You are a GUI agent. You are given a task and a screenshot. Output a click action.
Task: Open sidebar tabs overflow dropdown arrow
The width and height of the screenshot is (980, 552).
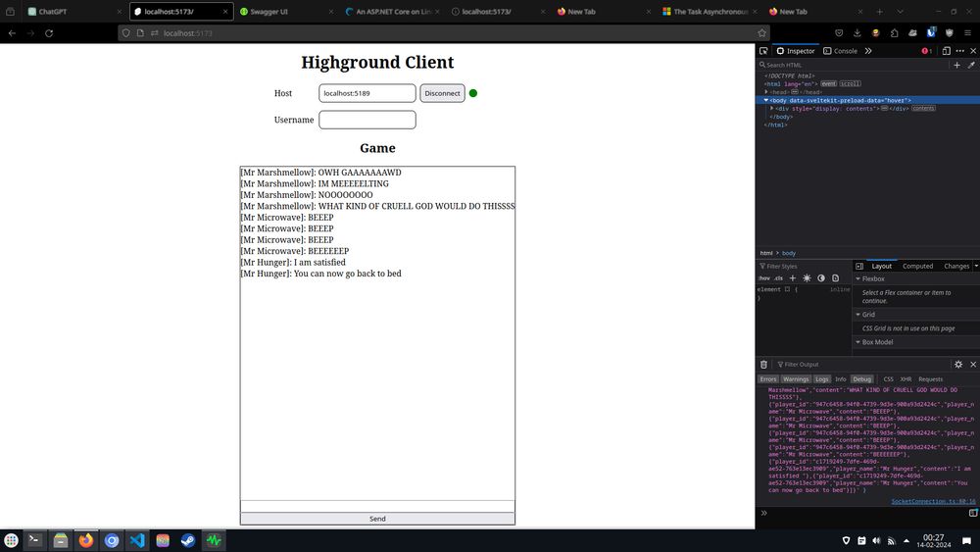coord(976,266)
